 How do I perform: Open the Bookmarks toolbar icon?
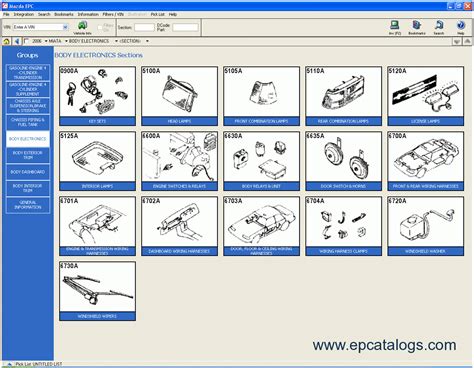417,25
